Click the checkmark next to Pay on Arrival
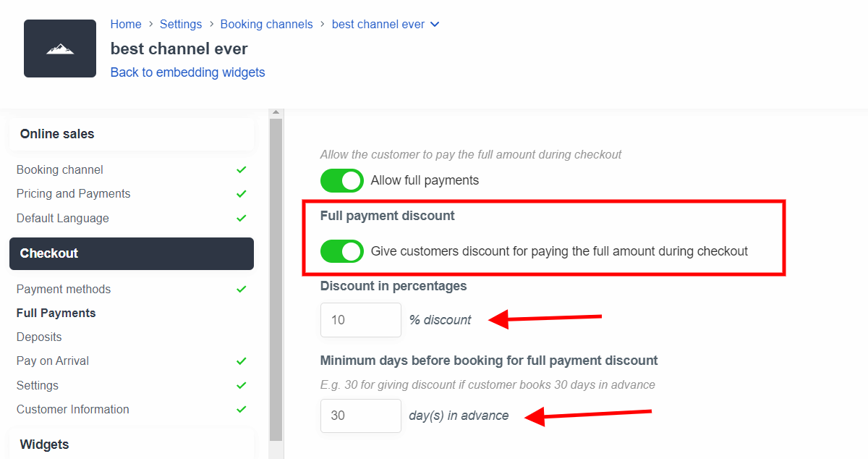 tap(242, 361)
